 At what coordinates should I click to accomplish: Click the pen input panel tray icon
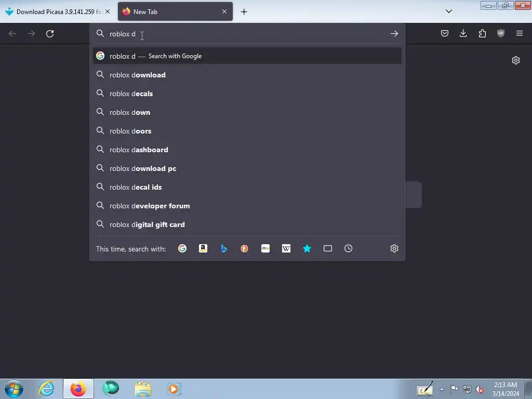tap(425, 389)
